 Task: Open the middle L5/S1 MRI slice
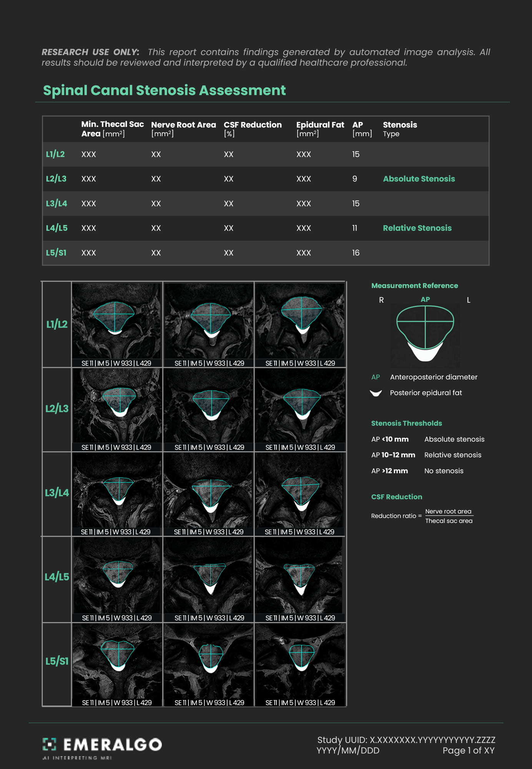(209, 665)
